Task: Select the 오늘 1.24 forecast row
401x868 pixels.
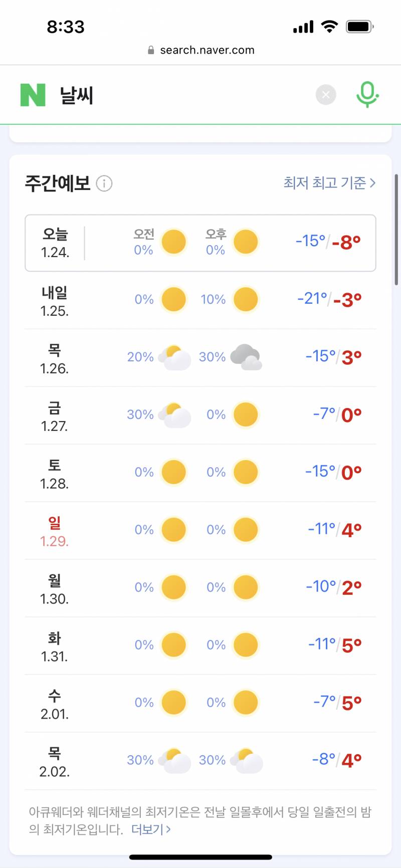Action: [x=200, y=243]
